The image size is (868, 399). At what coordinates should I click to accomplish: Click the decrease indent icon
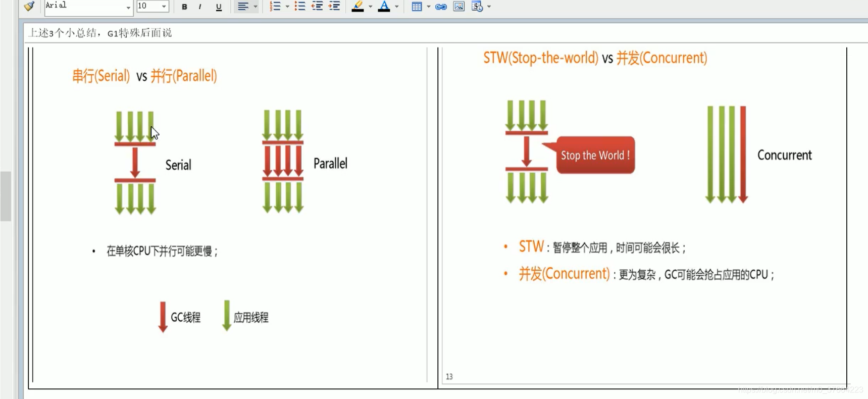(x=317, y=7)
